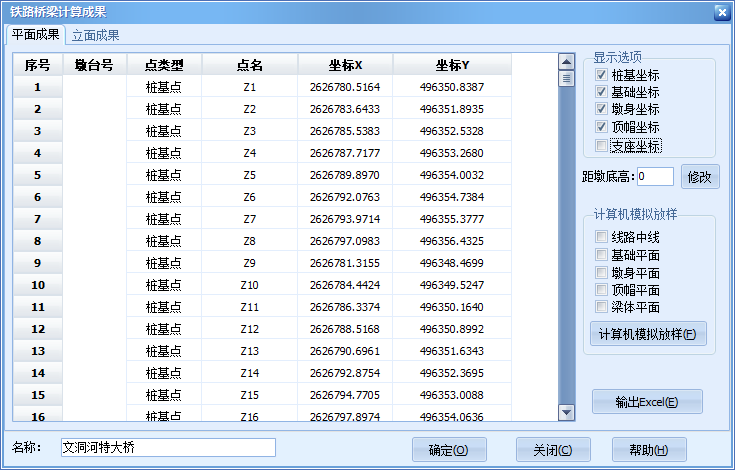This screenshot has width=735, height=470.
Task: Uncheck the 顶帽坐标 checkbox
Action: (601, 127)
